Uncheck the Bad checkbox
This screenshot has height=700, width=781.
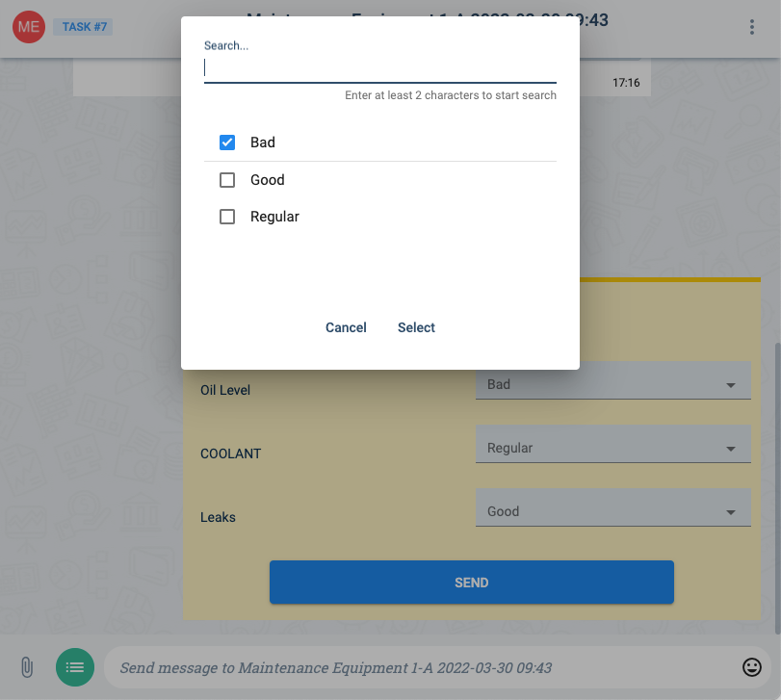tap(227, 143)
